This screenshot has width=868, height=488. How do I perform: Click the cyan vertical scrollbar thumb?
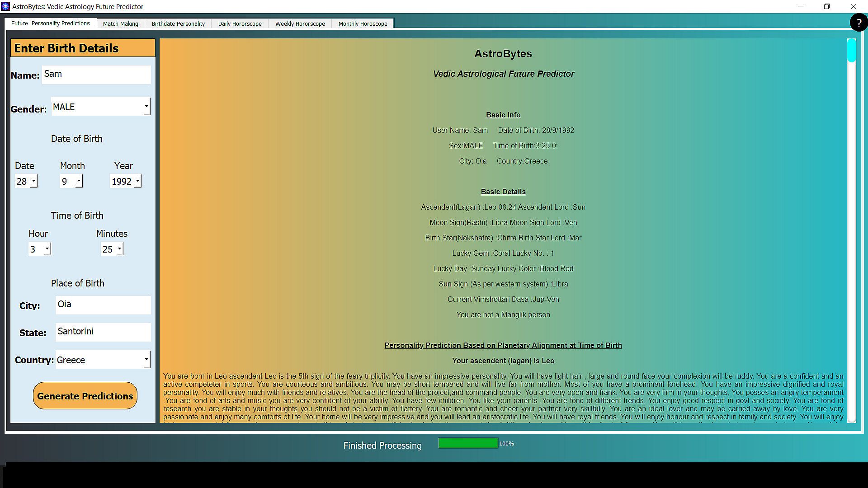[852, 51]
